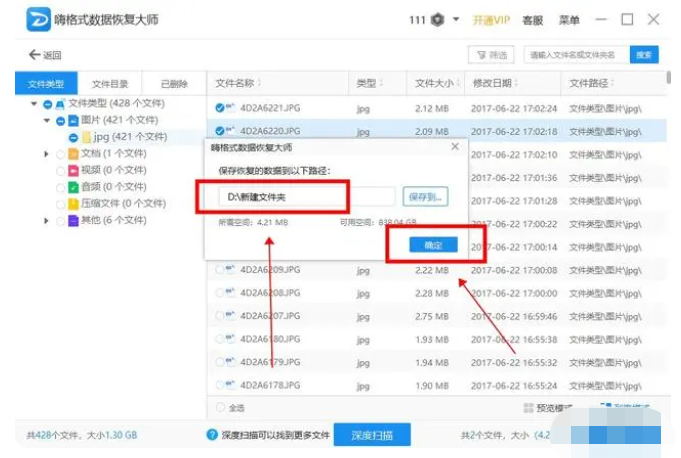Select the 图片 category icon
This screenshot has height=458, width=681.
(73, 120)
